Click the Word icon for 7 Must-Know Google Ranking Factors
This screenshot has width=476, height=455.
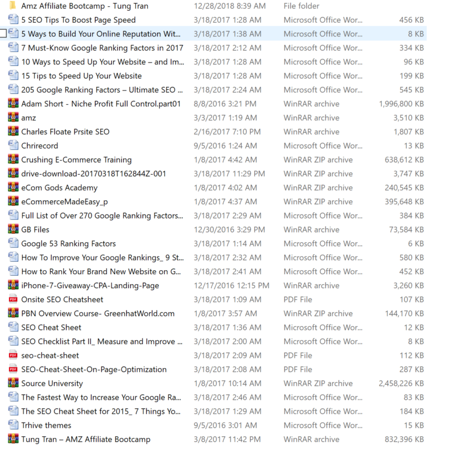pos(13,48)
